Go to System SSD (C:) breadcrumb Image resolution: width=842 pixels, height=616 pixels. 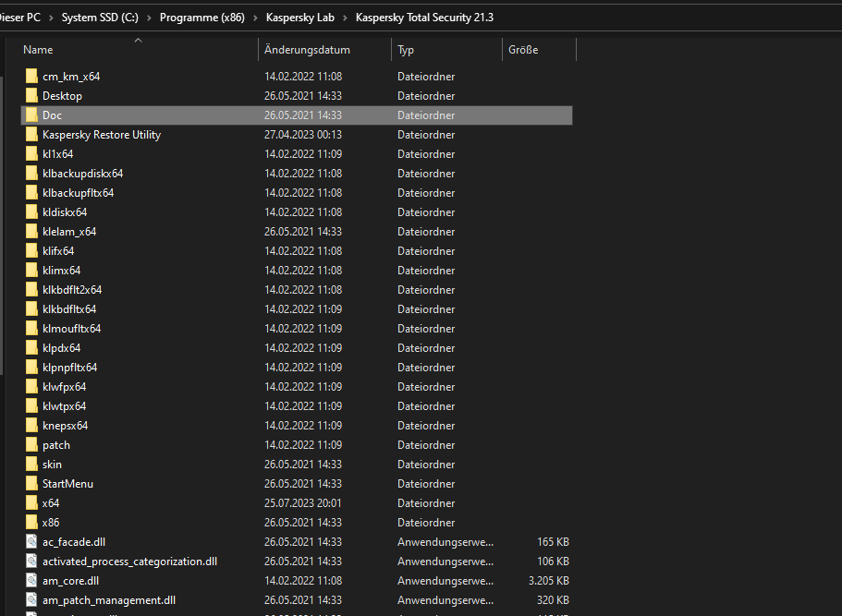pyautogui.click(x=100, y=18)
